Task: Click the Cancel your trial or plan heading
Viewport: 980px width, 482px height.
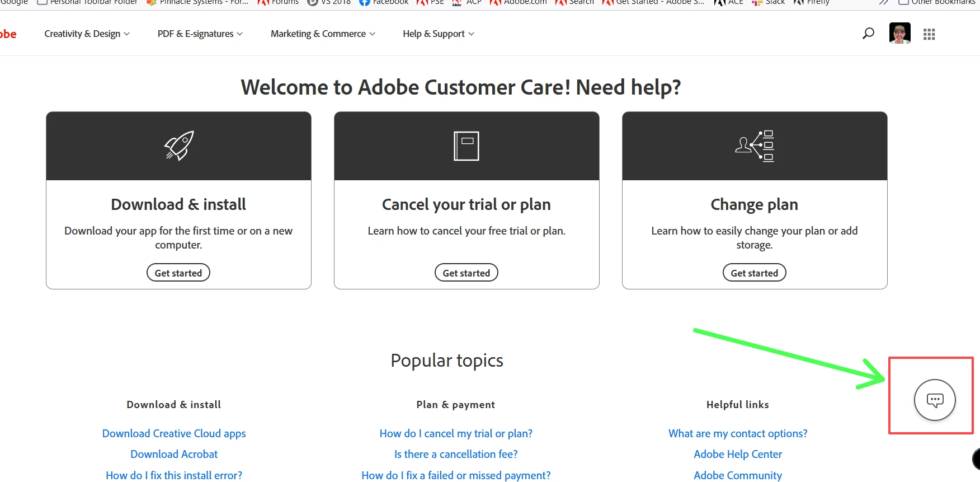Action: (x=467, y=204)
